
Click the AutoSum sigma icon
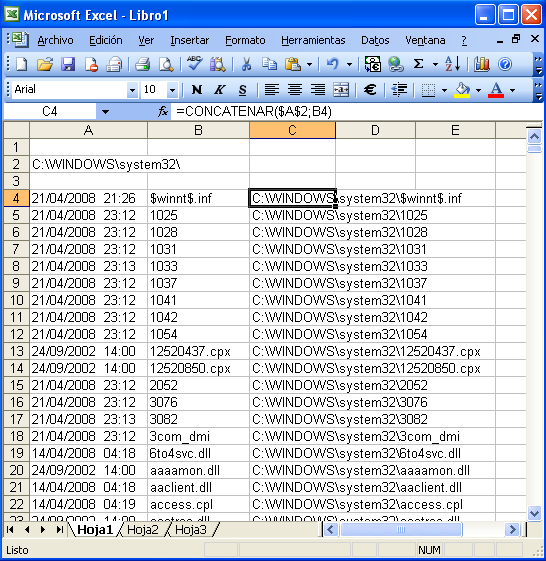tap(418, 64)
